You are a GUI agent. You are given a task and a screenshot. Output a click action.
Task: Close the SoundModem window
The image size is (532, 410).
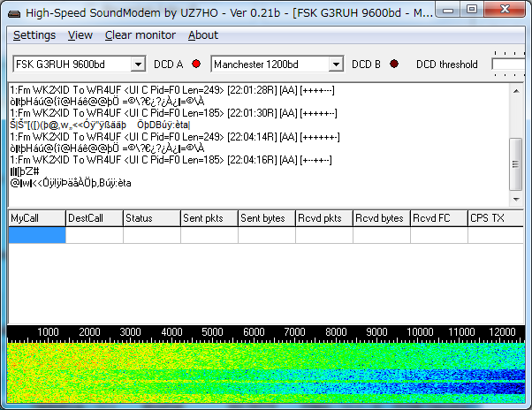coord(505,10)
